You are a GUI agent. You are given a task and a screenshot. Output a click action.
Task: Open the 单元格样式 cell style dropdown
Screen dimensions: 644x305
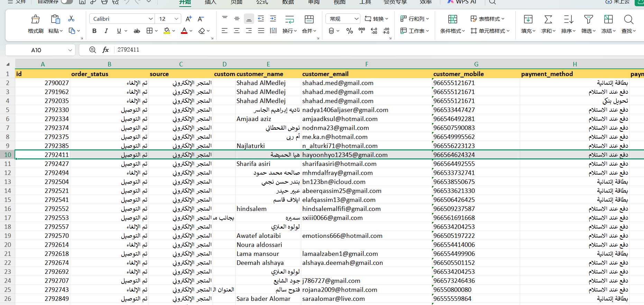[490, 31]
